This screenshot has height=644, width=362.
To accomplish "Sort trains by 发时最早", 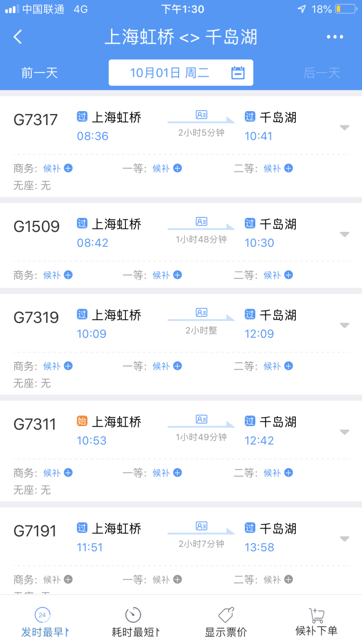I will pos(44,622).
